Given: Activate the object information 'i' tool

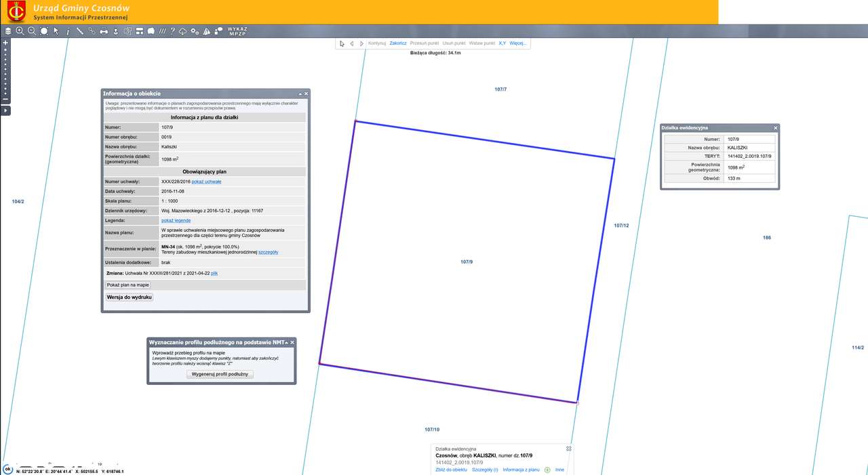Looking at the screenshot, I should click(x=68, y=31).
